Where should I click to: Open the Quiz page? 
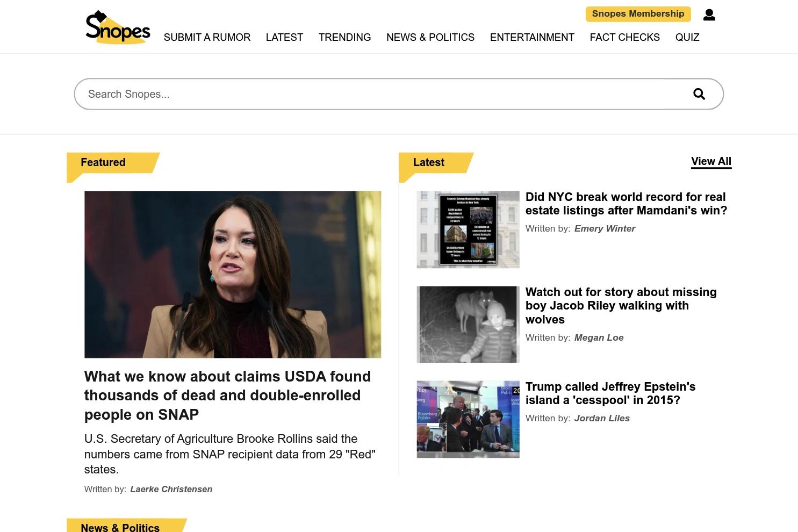pos(687,37)
